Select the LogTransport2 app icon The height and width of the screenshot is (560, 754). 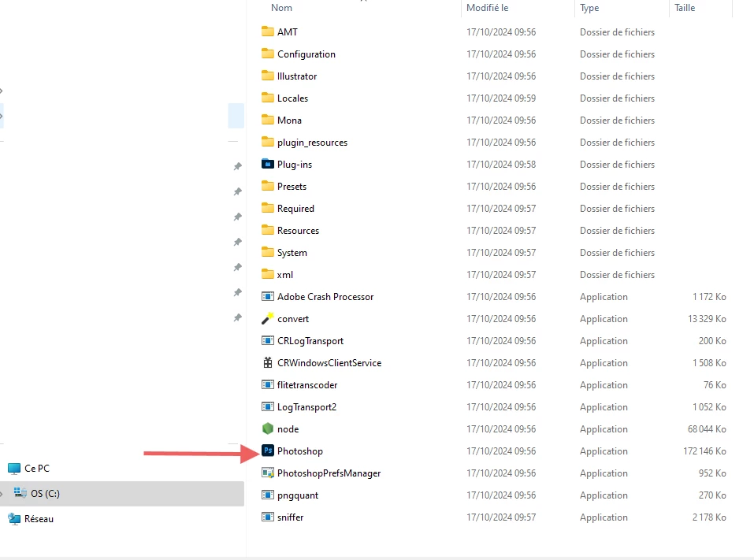point(267,407)
